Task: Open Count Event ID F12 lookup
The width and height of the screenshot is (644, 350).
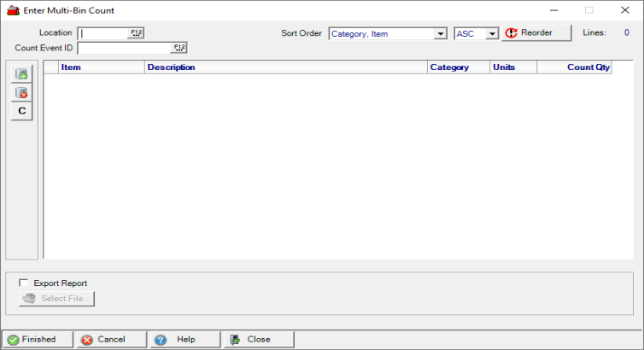Action: [x=179, y=48]
